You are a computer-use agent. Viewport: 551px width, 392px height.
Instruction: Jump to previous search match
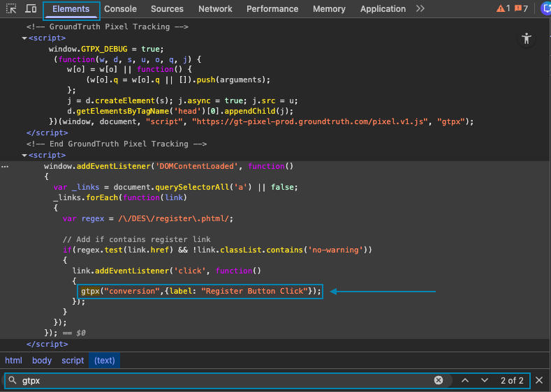point(464,380)
